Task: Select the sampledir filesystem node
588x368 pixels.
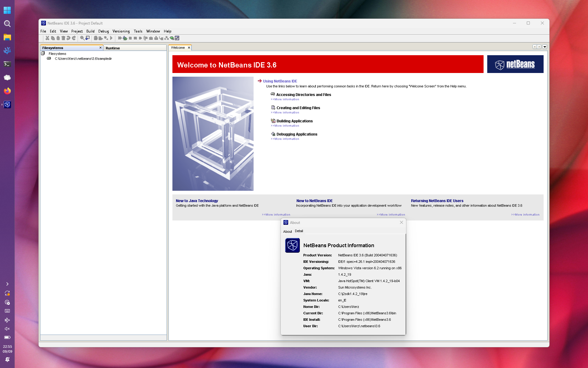Action: click(x=83, y=59)
